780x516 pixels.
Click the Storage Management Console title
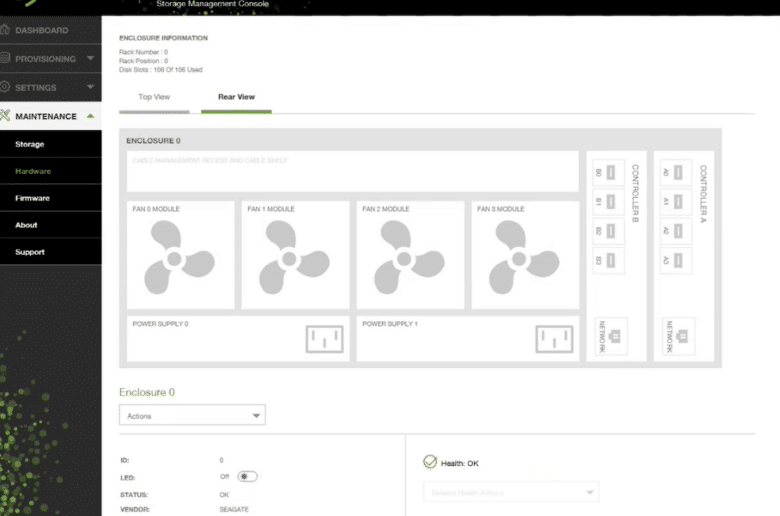click(212, 4)
